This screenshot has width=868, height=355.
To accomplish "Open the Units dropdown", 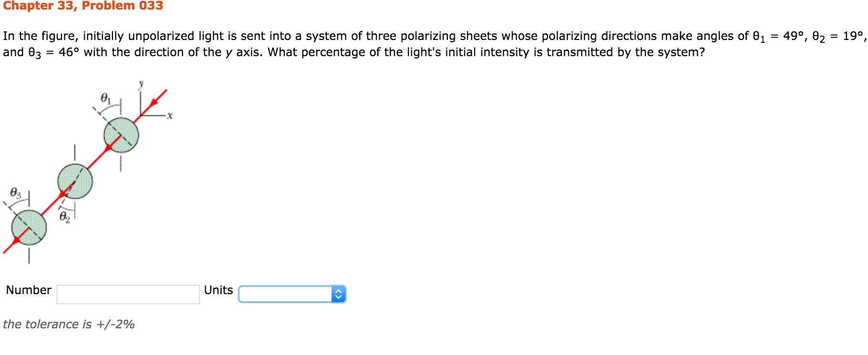I will click(x=292, y=294).
